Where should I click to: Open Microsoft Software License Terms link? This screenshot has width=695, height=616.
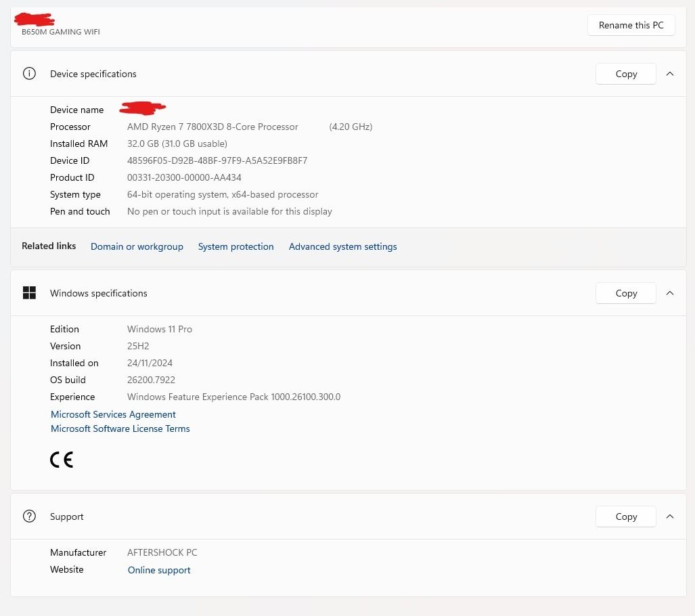pyautogui.click(x=120, y=428)
